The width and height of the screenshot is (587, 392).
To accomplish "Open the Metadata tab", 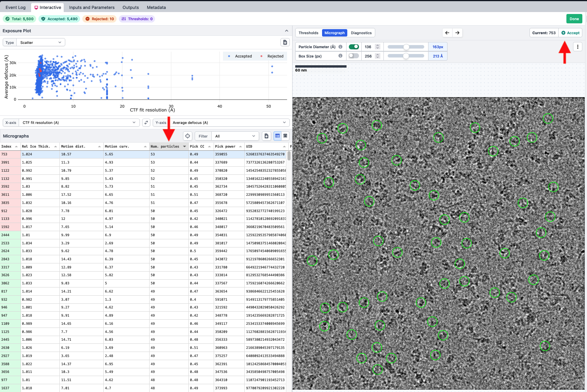I will (156, 7).
